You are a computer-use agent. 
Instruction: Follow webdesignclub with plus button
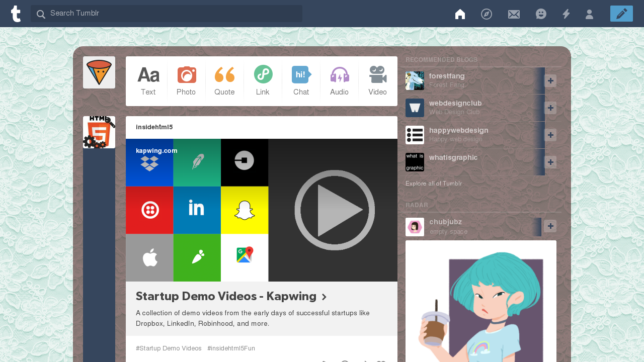point(550,108)
